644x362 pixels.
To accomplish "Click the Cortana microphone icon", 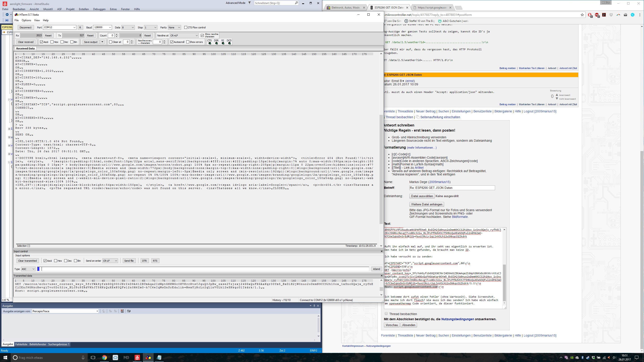I will 83,358.
